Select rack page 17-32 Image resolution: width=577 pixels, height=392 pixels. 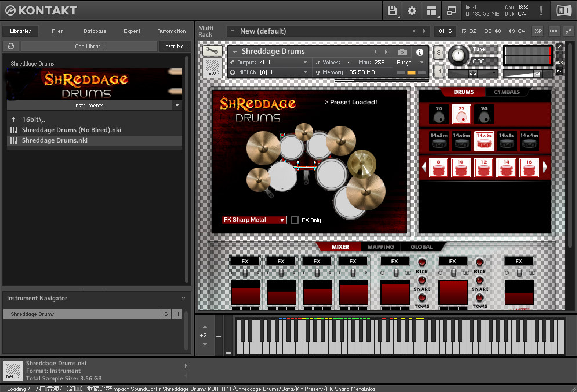[x=469, y=31]
